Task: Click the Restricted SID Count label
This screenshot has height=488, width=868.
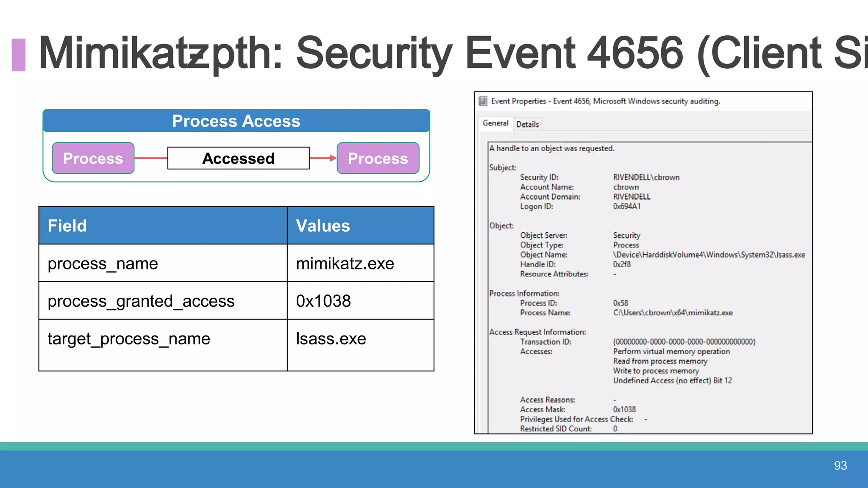Action: pos(556,429)
